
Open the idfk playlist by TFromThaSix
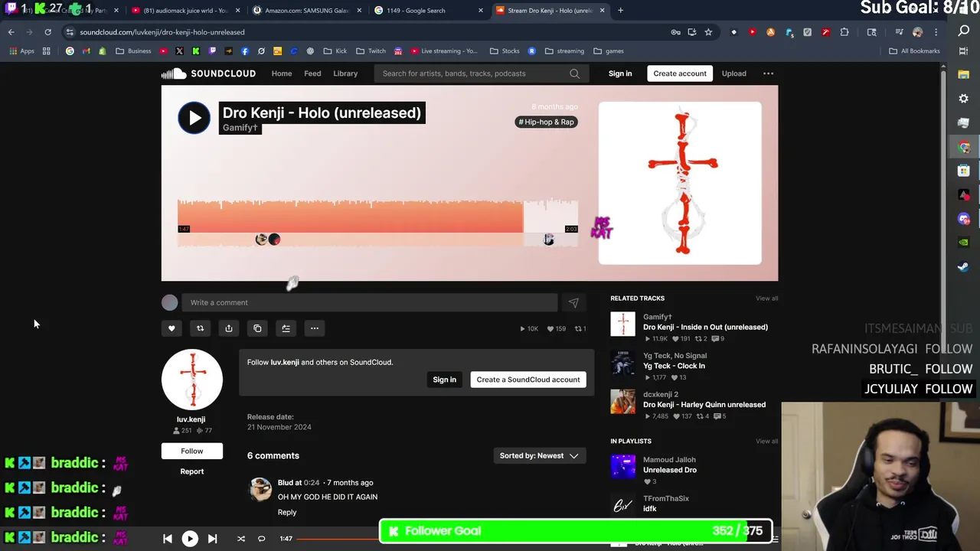point(649,509)
